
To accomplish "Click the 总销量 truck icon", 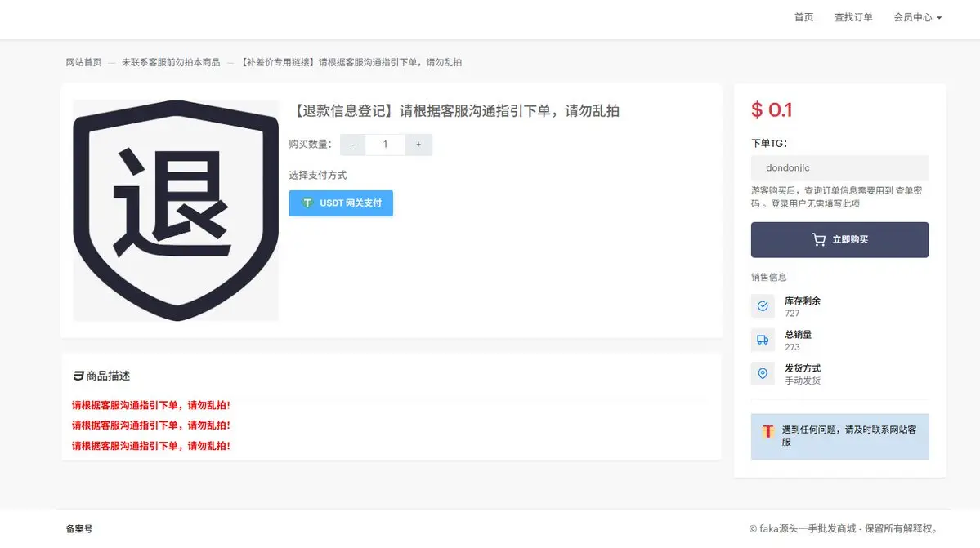I will click(x=763, y=341).
